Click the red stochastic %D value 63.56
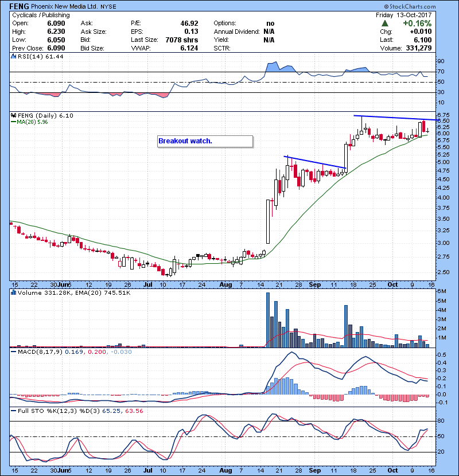459x476 pixels. [134, 411]
